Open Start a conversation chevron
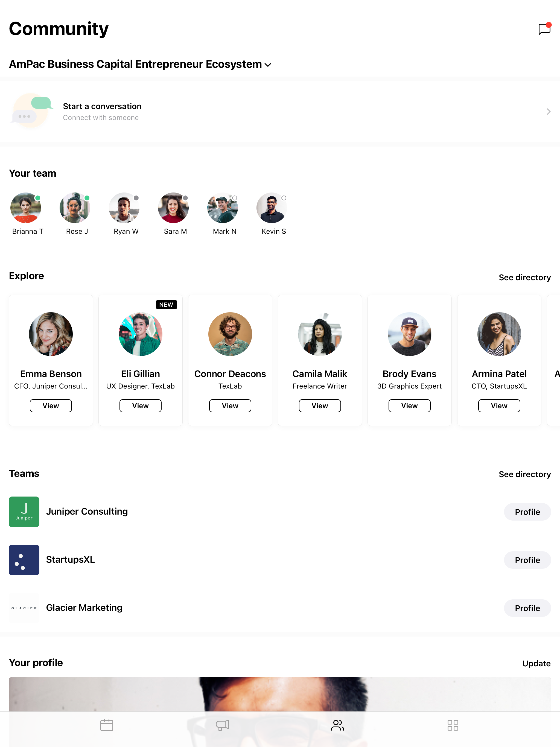The image size is (560, 747). coord(549,112)
